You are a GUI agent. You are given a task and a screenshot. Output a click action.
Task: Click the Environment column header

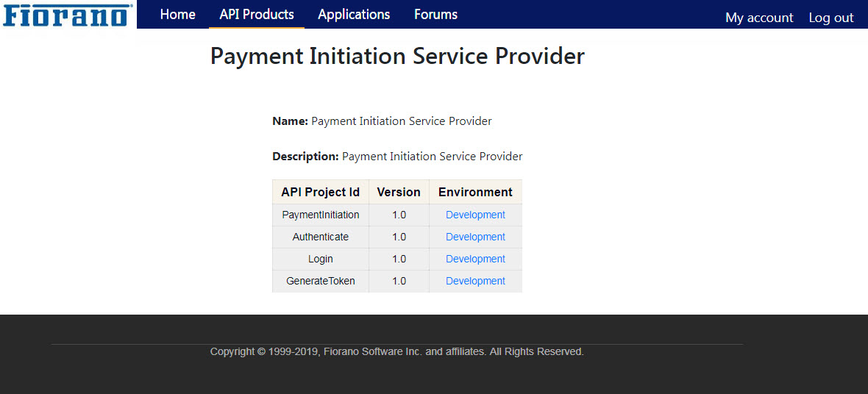pos(475,192)
